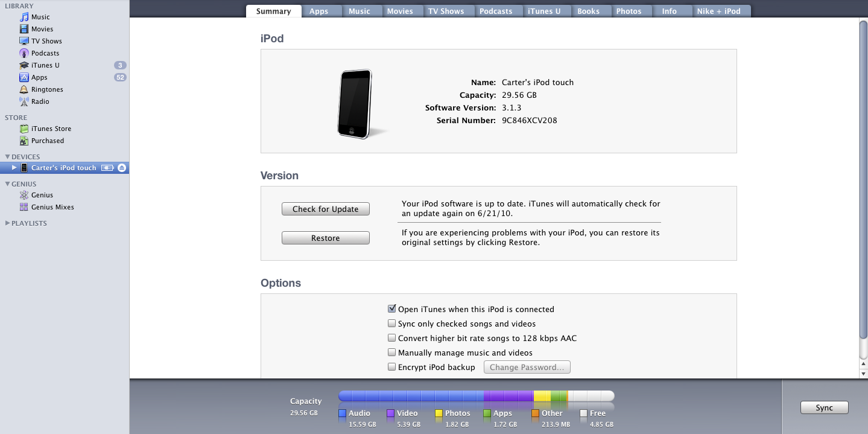Screen dimensions: 868x434
Task: Click the purple Video legend swatch
Action: click(390, 413)
